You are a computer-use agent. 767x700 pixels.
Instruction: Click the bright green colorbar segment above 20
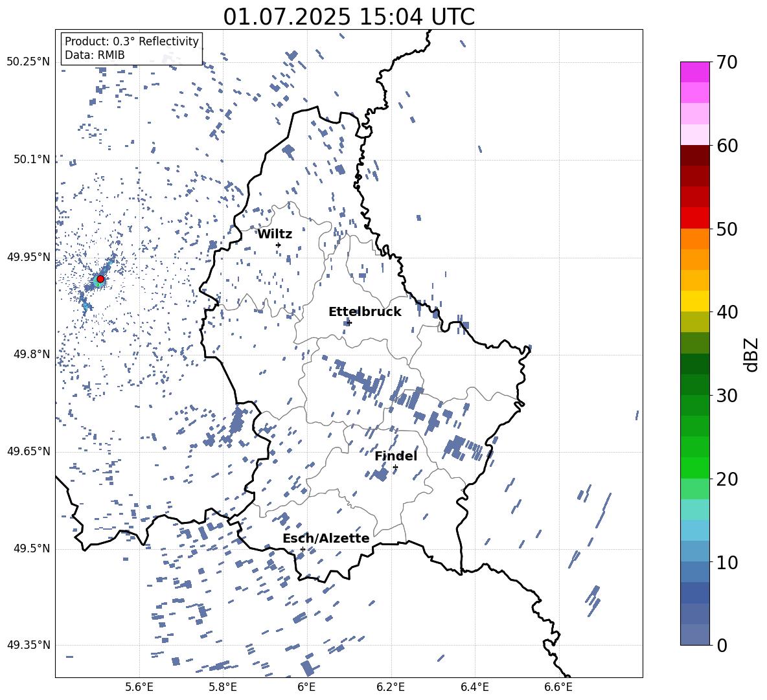[694, 468]
